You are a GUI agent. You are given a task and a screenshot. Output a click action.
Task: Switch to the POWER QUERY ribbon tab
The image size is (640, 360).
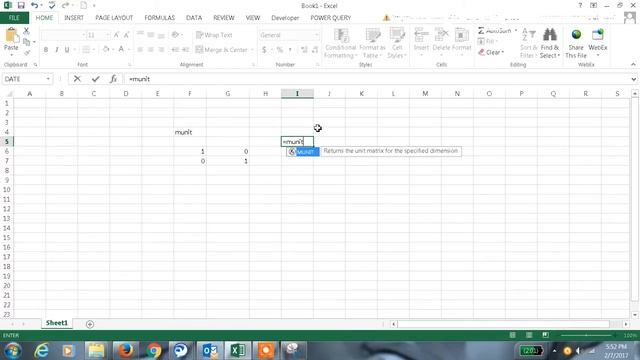[x=331, y=18]
